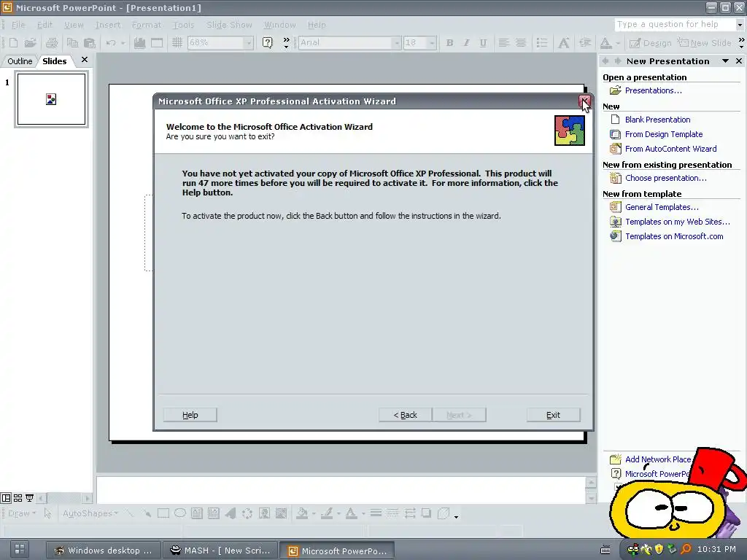
Task: Select the Oval tool on Drawing toolbar
Action: tap(180, 513)
